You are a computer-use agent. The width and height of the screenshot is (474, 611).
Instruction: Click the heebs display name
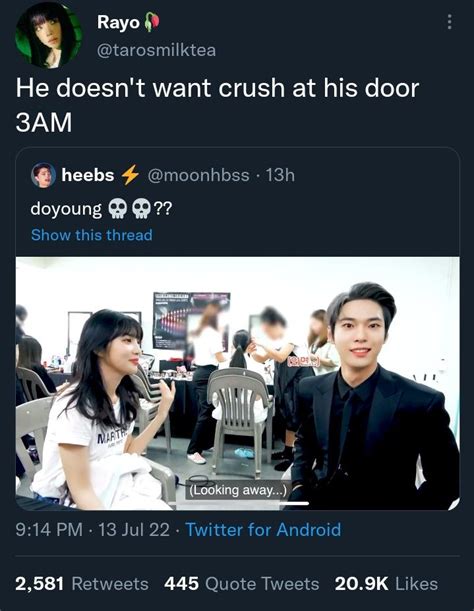point(88,175)
